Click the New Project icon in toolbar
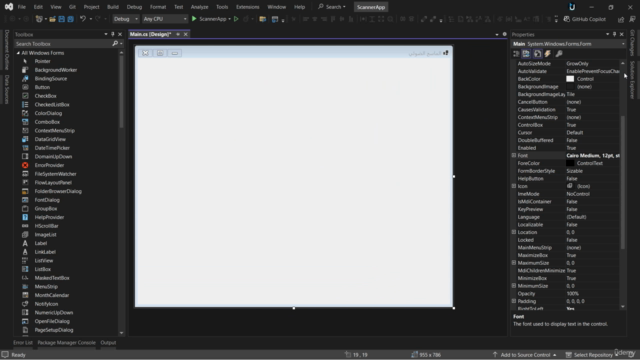The width and height of the screenshot is (640, 360). click(39, 19)
